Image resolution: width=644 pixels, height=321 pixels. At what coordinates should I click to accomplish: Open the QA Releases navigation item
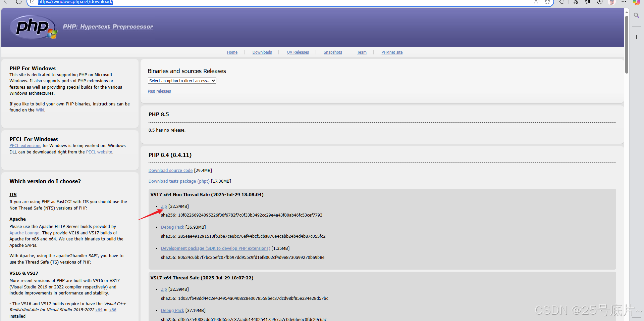tap(298, 52)
